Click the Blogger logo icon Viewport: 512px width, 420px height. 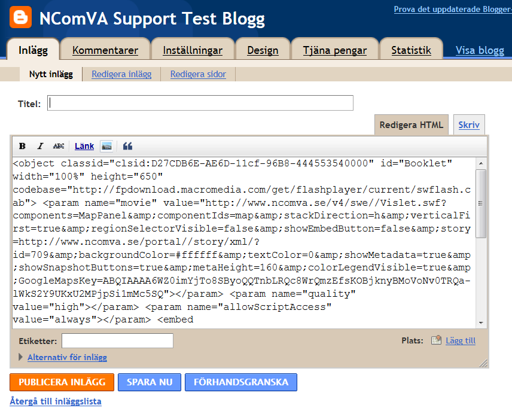[20, 17]
